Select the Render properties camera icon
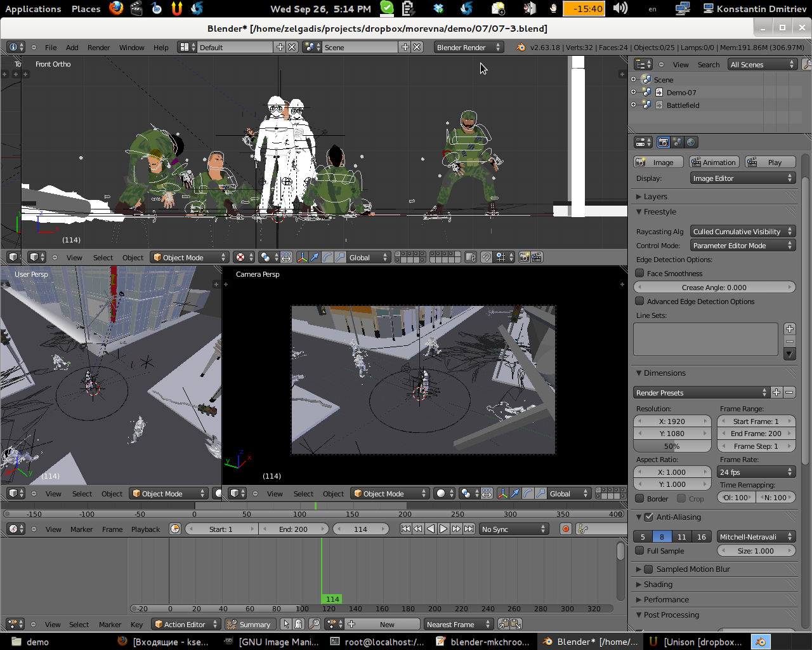The height and width of the screenshot is (650, 812). (662, 142)
